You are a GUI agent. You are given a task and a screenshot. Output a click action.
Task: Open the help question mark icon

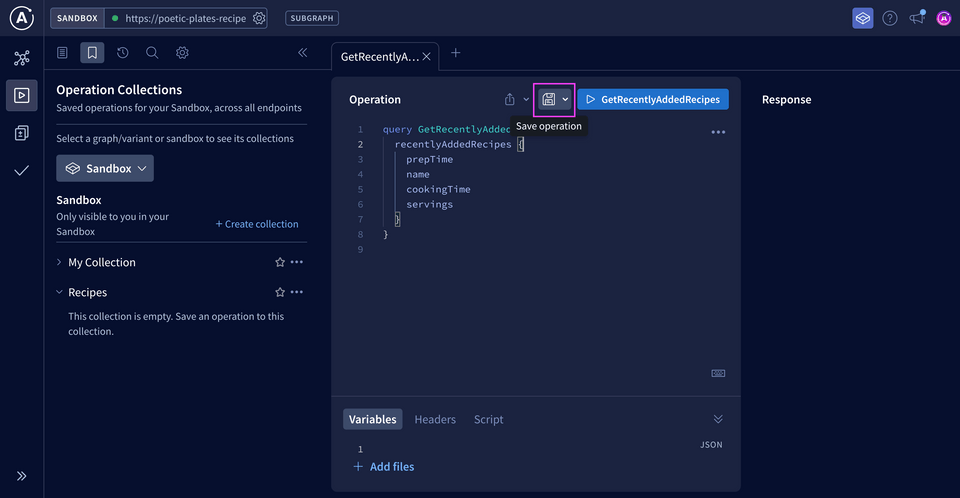click(x=890, y=18)
